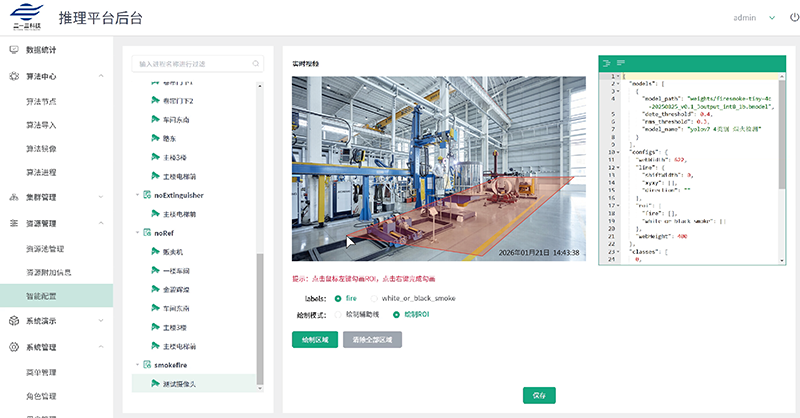
Task: Click the camera tree vertical scrollbar
Action: (261, 310)
